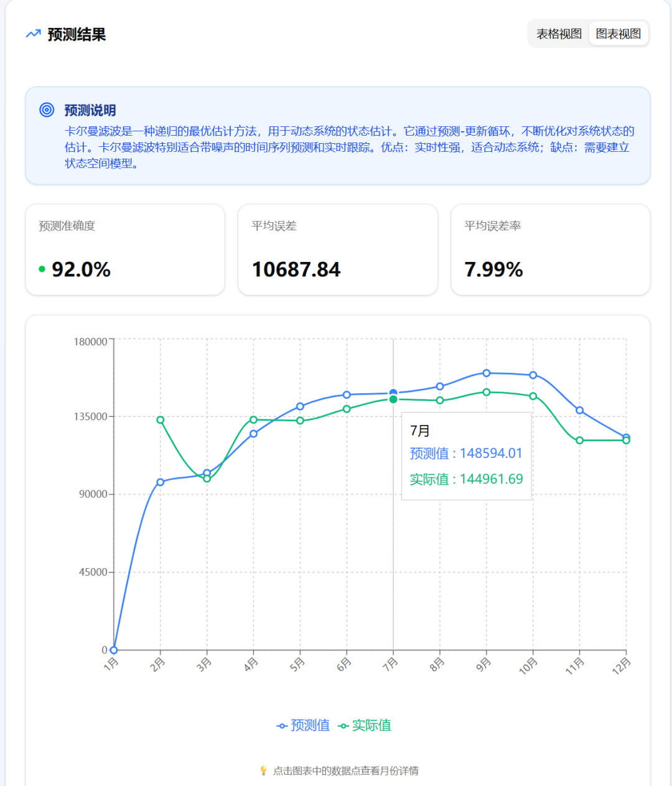This screenshot has height=786, width=672.
Task: Click the blue 预测值 legend marker icon
Action: [282, 726]
